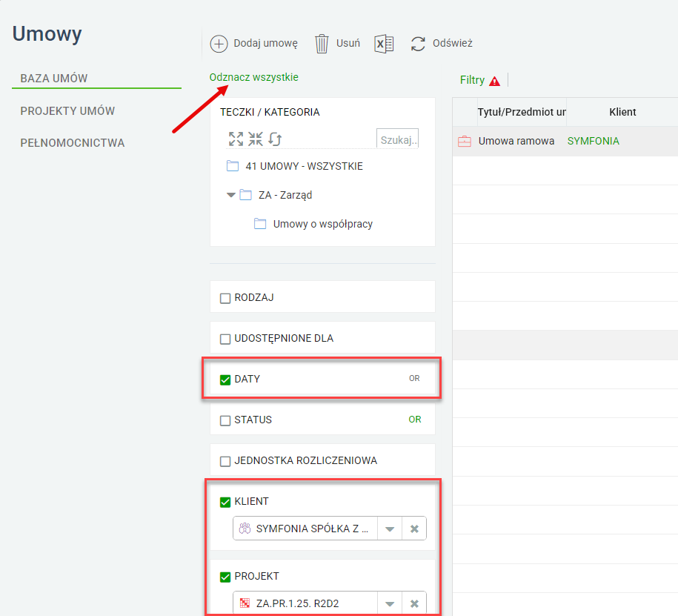
Task: Export the list with the Excel icon
Action: click(x=384, y=44)
